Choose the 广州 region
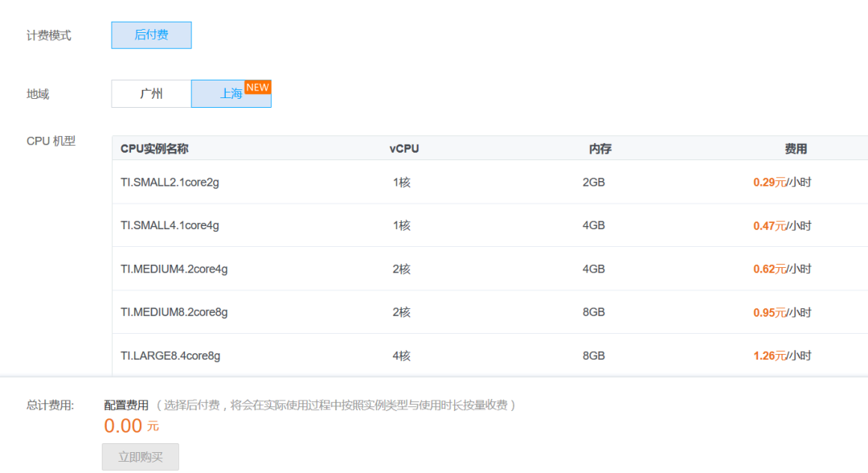Viewport: 868px width, 473px height. click(x=151, y=94)
